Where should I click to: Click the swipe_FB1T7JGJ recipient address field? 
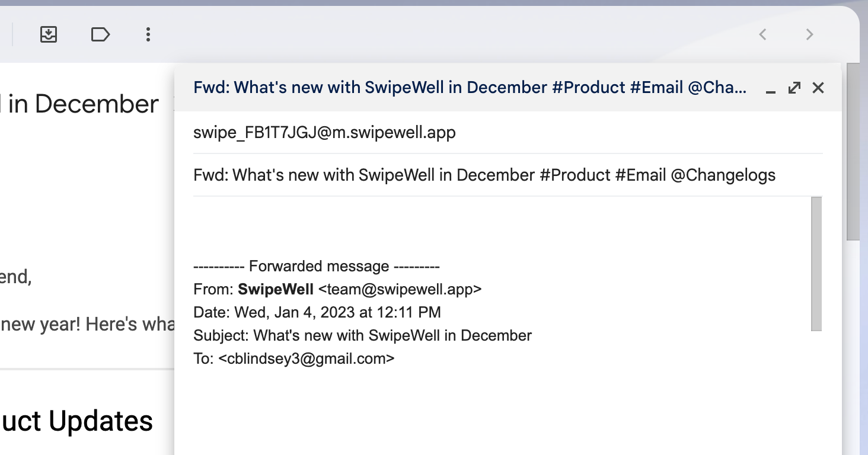coord(508,132)
